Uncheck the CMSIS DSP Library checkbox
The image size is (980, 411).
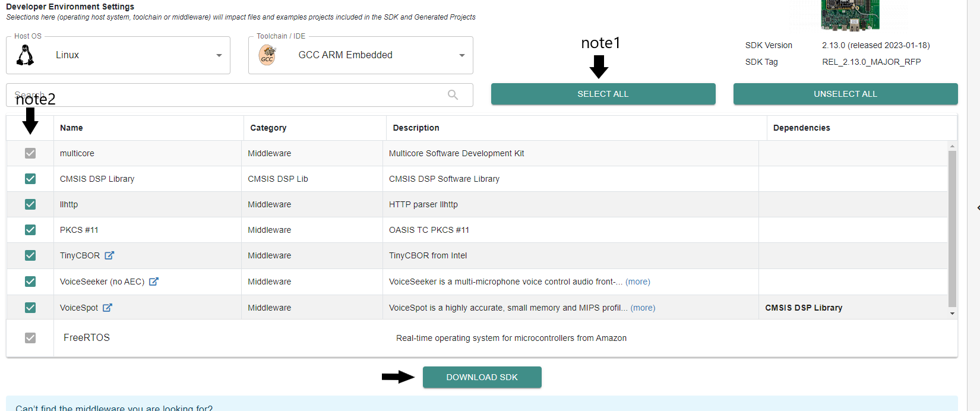(30, 179)
